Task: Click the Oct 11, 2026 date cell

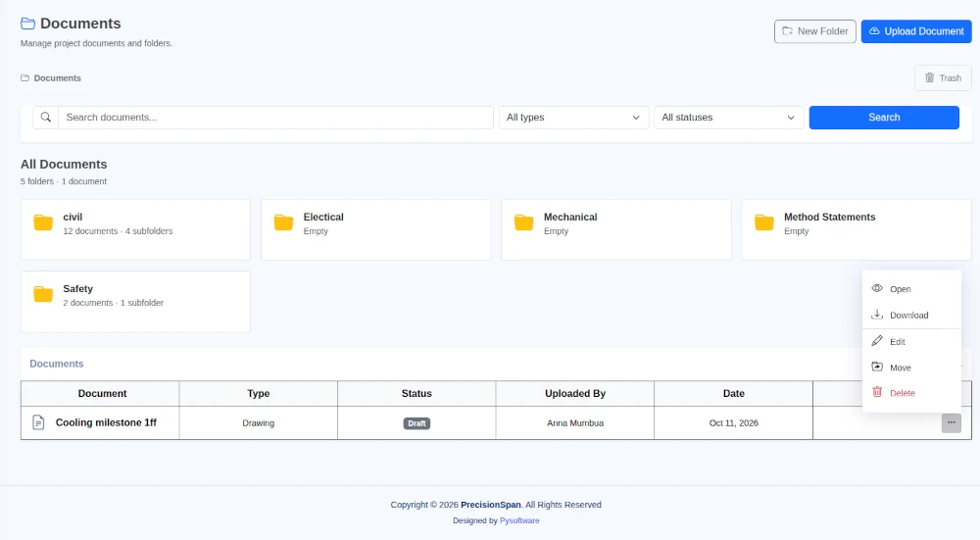Action: tap(734, 423)
